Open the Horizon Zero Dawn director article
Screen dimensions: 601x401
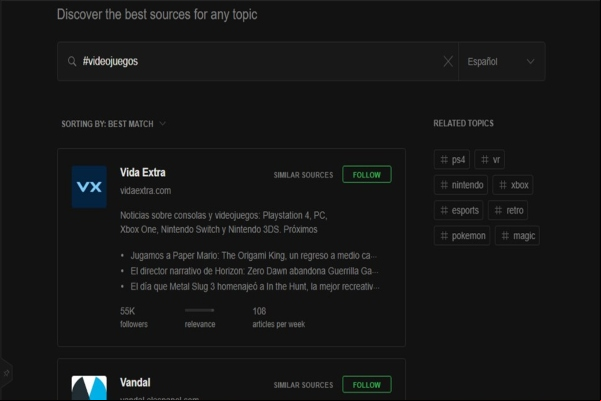click(x=254, y=271)
